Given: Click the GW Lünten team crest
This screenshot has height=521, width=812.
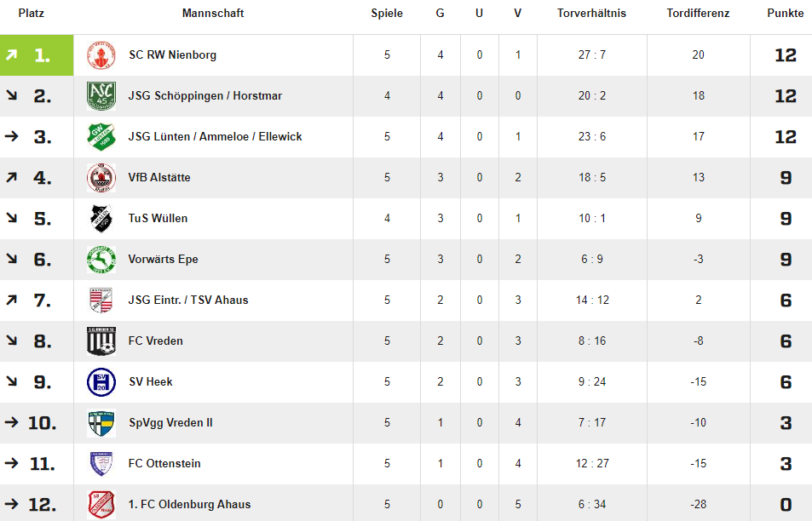Looking at the screenshot, I should tap(101, 136).
